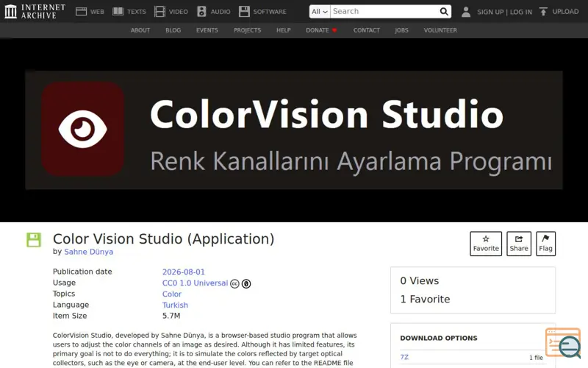Image resolution: width=588 pixels, height=368 pixels.
Task: Click the ColorVision Studio eye logo
Action: 83,130
